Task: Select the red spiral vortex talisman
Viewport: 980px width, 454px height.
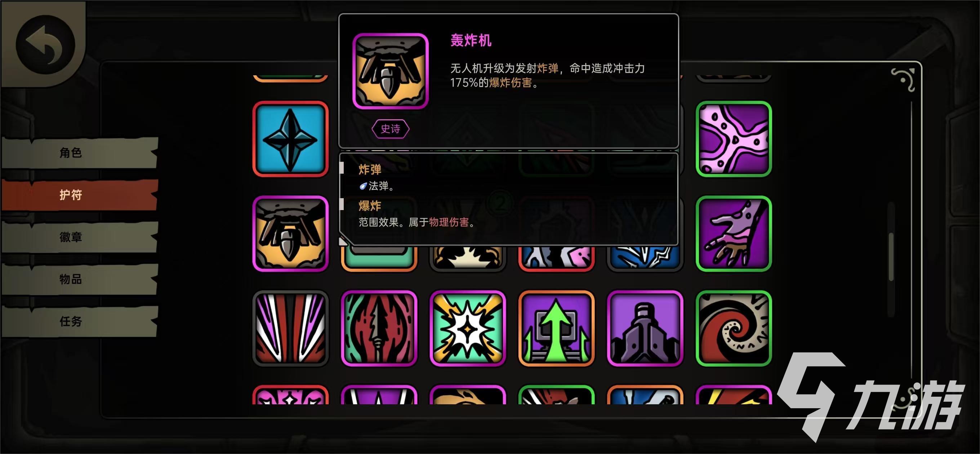Action: point(734,328)
